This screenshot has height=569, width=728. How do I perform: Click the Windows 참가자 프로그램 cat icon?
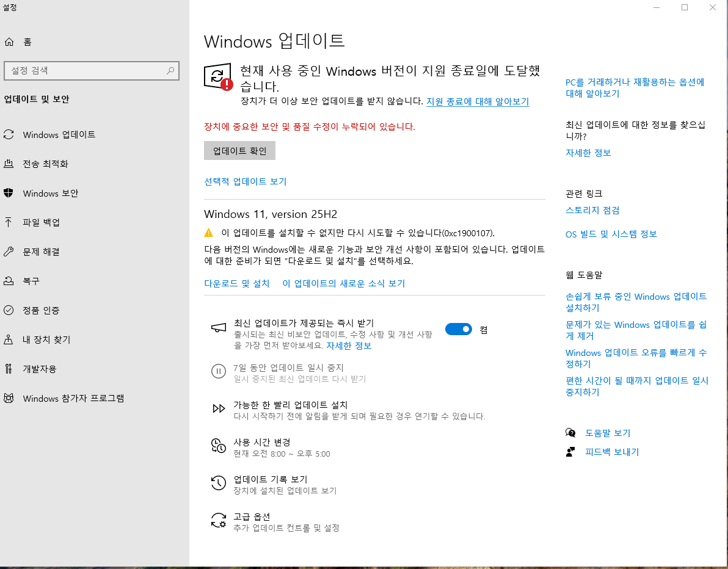(x=9, y=398)
